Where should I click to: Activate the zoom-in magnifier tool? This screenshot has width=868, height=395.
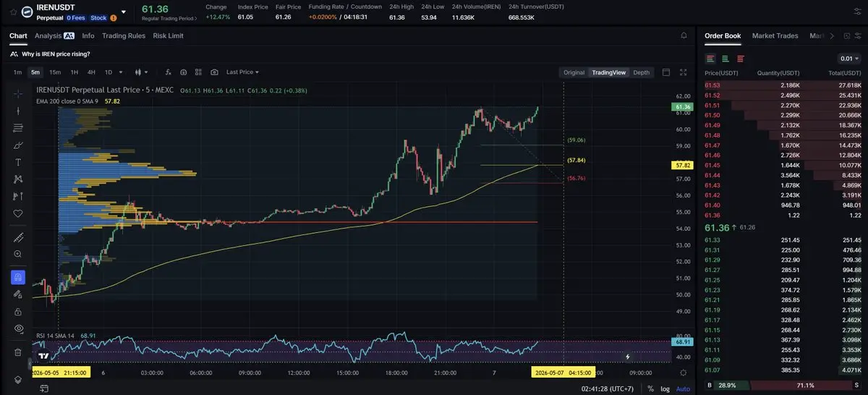tap(18, 254)
